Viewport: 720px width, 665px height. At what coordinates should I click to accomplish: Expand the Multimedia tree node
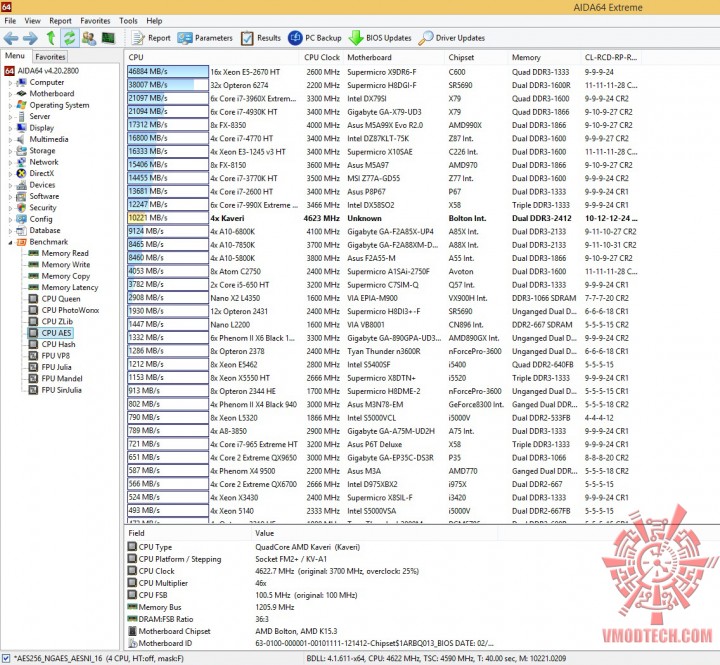10,140
